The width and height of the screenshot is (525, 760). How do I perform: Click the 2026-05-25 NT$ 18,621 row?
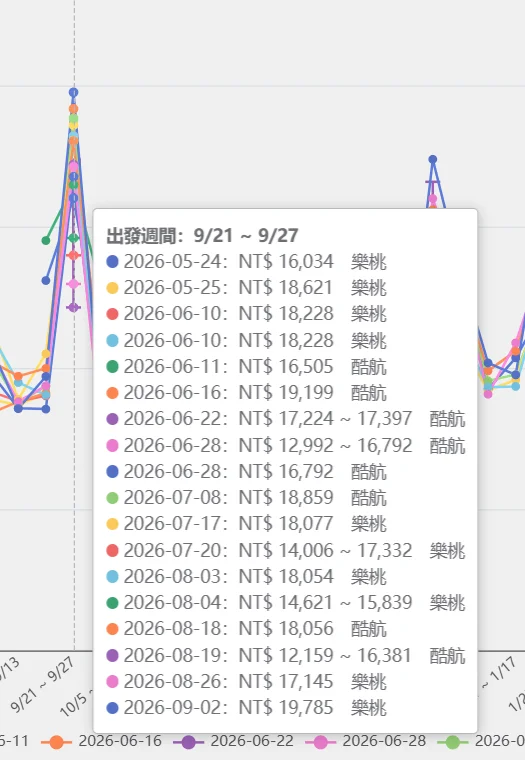point(246,288)
